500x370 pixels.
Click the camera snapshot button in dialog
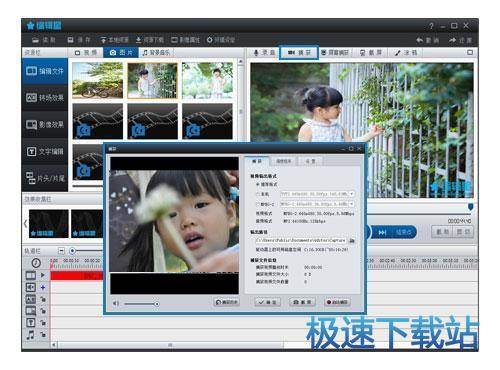(x=302, y=302)
